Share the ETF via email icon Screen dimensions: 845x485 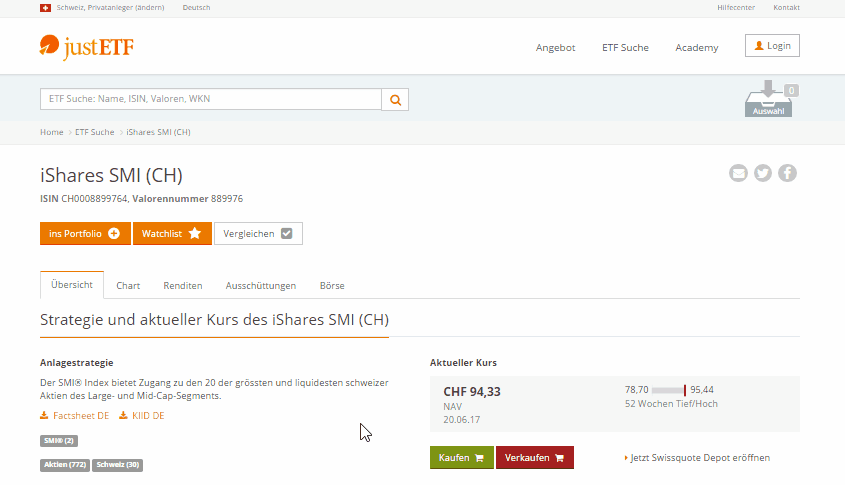click(x=738, y=173)
